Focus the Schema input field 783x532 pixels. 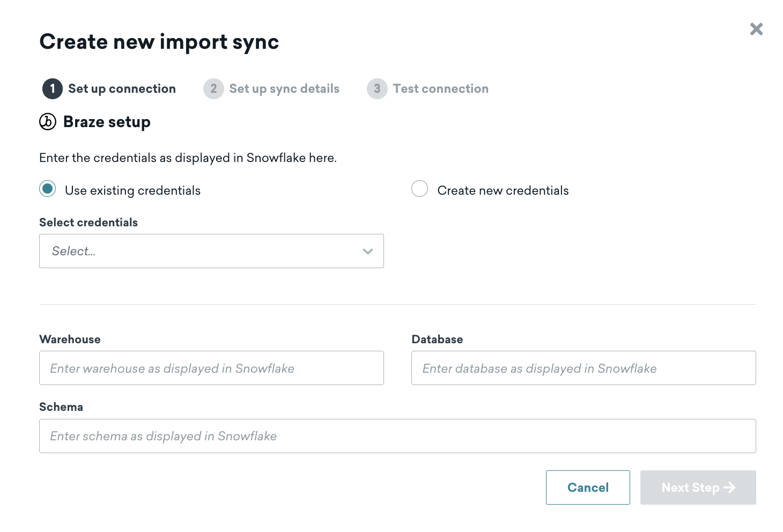(x=397, y=436)
